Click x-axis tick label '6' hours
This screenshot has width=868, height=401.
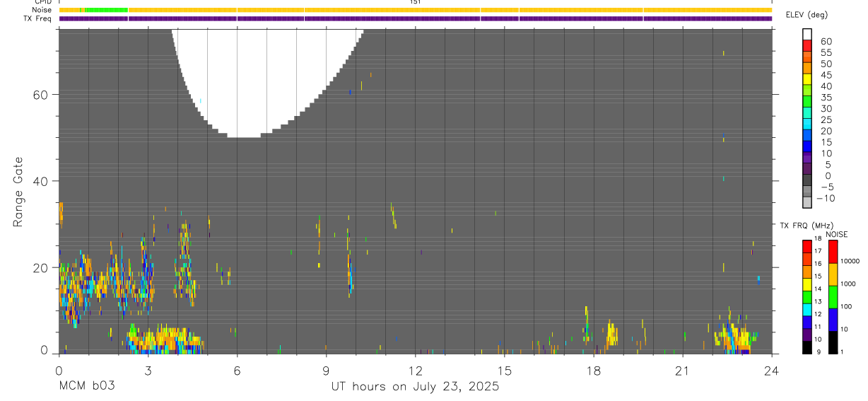(x=237, y=370)
